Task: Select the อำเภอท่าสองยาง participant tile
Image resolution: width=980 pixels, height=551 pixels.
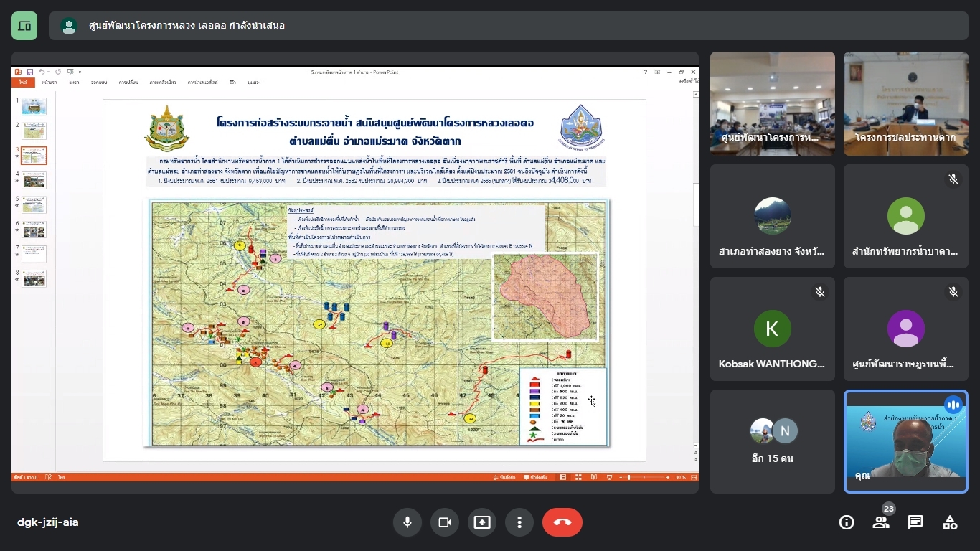Action: click(773, 216)
